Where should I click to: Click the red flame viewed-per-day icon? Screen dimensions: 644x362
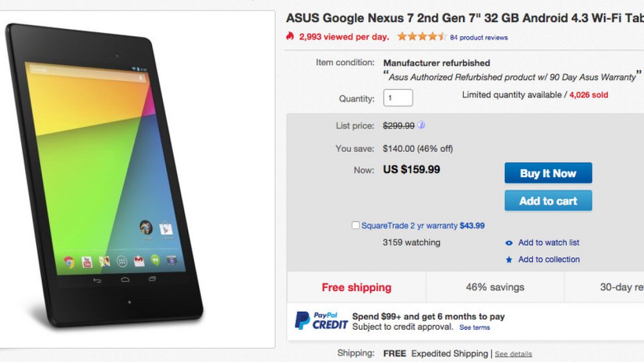[290, 36]
